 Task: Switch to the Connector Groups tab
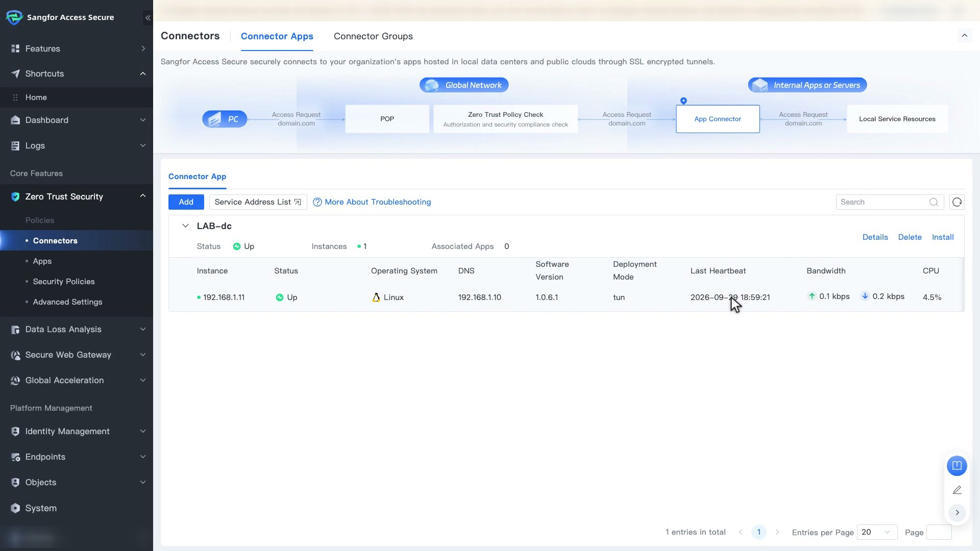[373, 36]
